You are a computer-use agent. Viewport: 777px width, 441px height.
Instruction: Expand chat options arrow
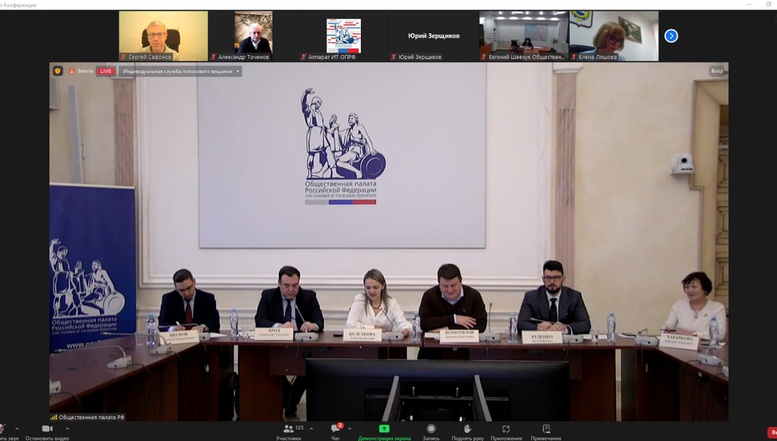(x=349, y=429)
